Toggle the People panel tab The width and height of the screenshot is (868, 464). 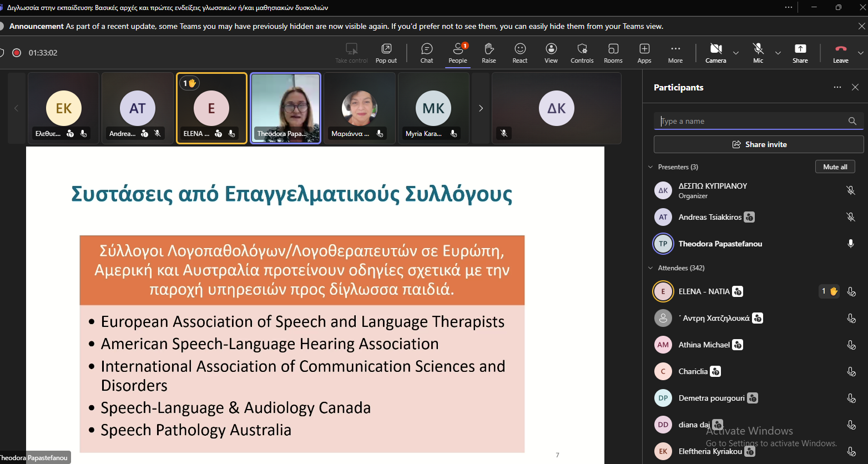[x=457, y=53]
